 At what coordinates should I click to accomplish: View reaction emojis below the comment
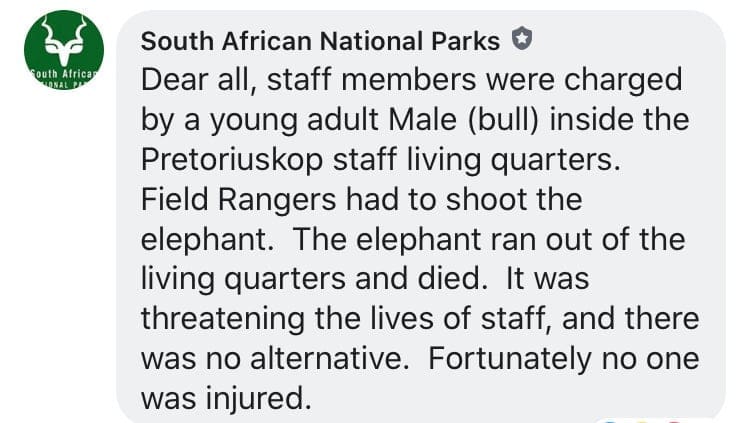[638, 418]
